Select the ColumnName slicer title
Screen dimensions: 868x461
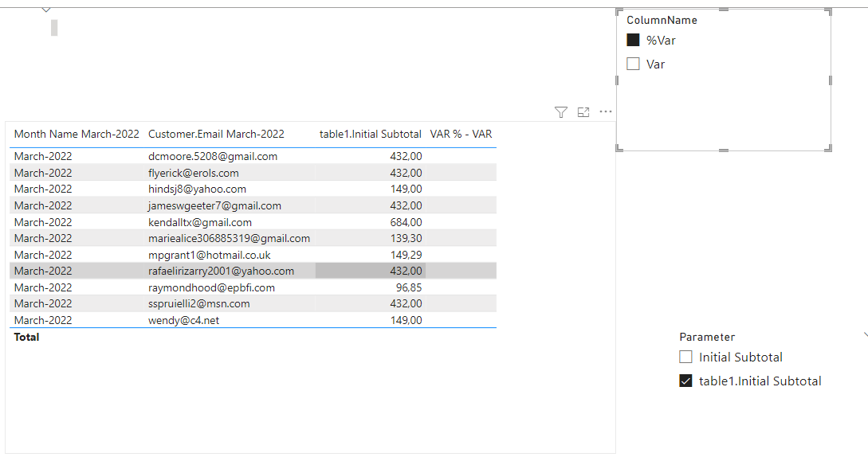662,21
